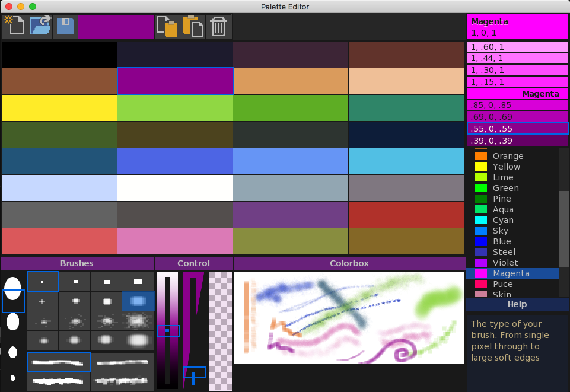Open the Help panel header

[x=517, y=304]
